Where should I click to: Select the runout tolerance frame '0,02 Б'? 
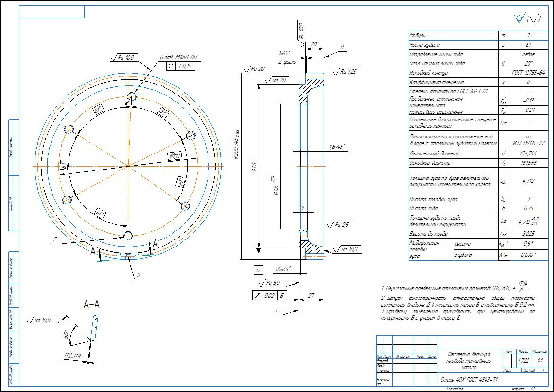(269, 296)
